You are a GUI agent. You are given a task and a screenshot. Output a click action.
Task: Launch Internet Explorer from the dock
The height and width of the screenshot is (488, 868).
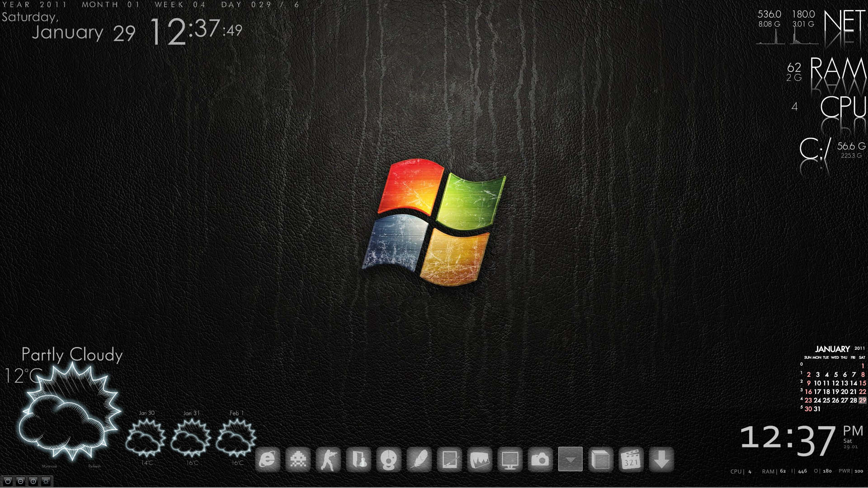(268, 460)
